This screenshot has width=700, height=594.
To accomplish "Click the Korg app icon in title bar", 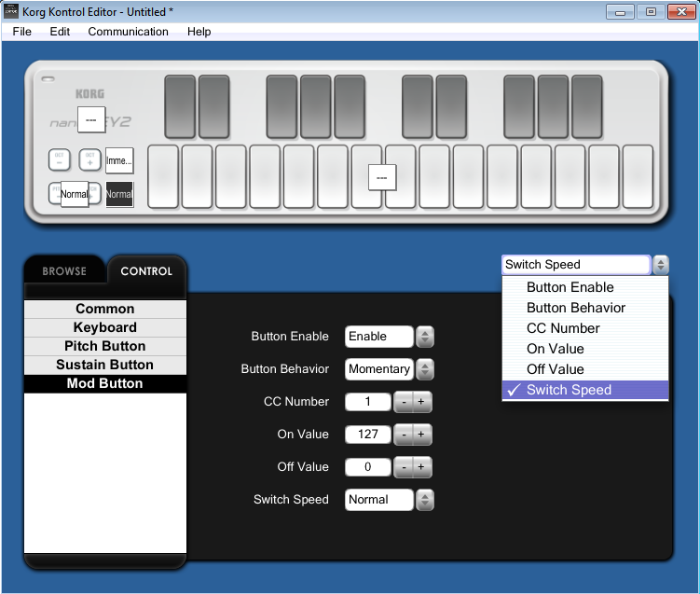I will coord(11,11).
